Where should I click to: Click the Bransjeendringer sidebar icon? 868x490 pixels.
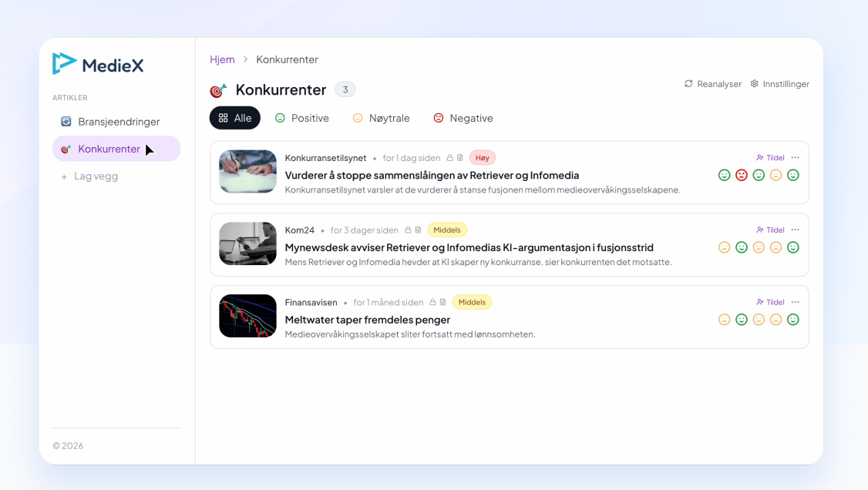66,122
